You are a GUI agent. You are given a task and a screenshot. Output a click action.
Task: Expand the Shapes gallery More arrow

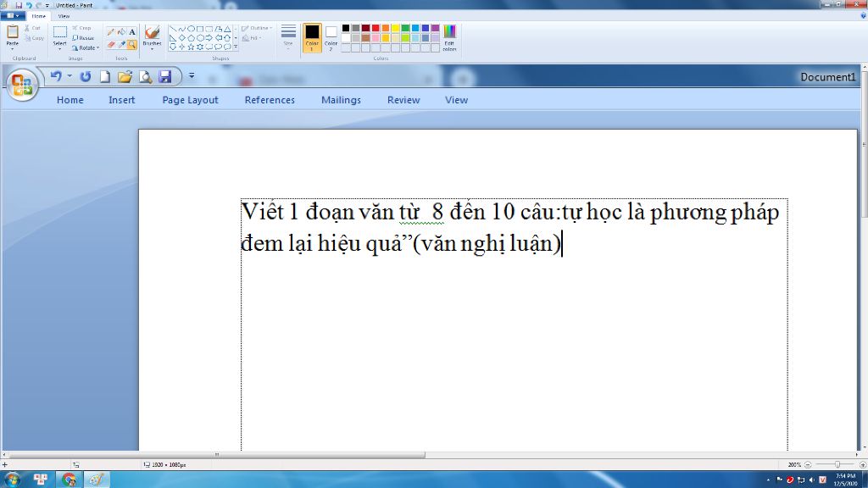pyautogui.click(x=236, y=47)
